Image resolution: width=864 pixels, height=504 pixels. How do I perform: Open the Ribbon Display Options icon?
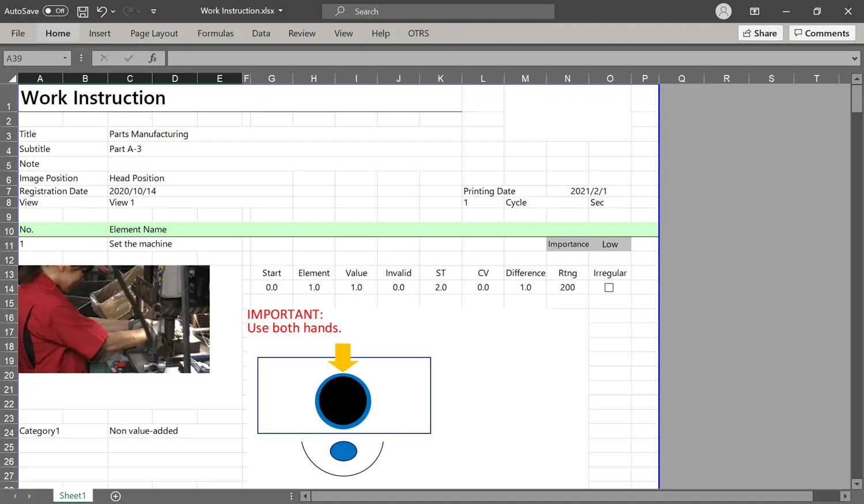pos(754,11)
